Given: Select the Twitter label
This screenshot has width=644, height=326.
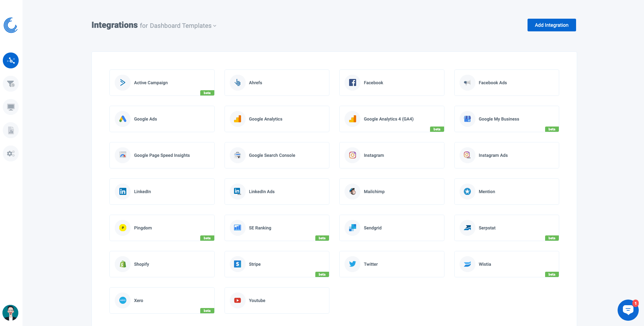Looking at the screenshot, I should pos(371,264).
